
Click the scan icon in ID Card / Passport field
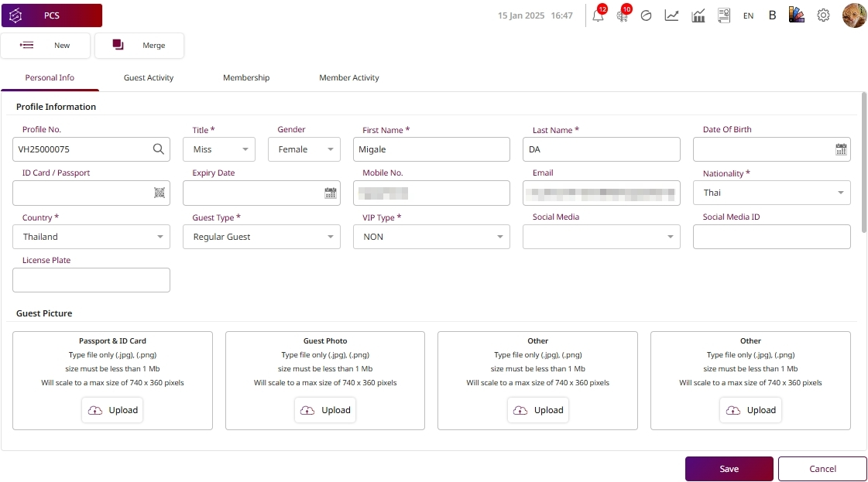click(159, 193)
